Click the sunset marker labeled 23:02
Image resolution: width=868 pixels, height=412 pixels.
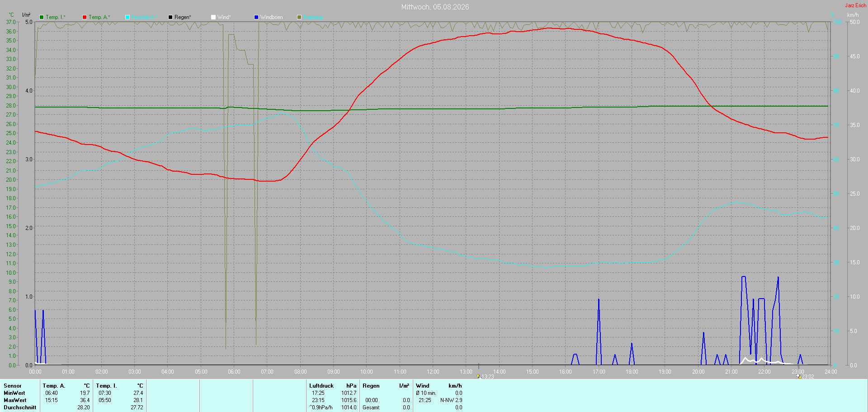coord(799,376)
